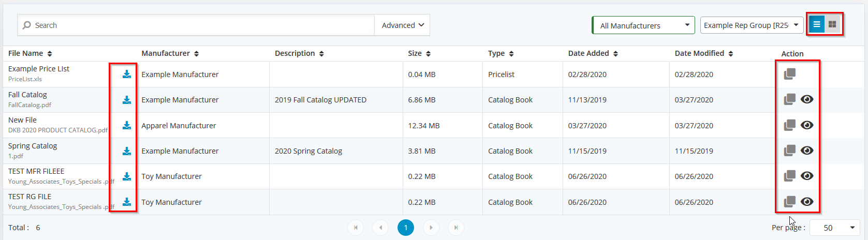Image resolution: width=868 pixels, height=240 pixels.
Task: Click copy icon for New File row
Action: point(790,125)
